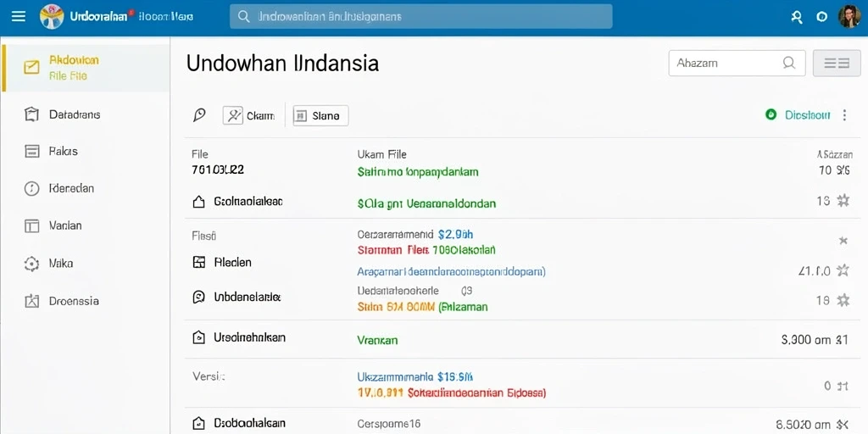The image size is (868, 434).
Task: Open the profile avatar photo
Action: [x=849, y=17]
